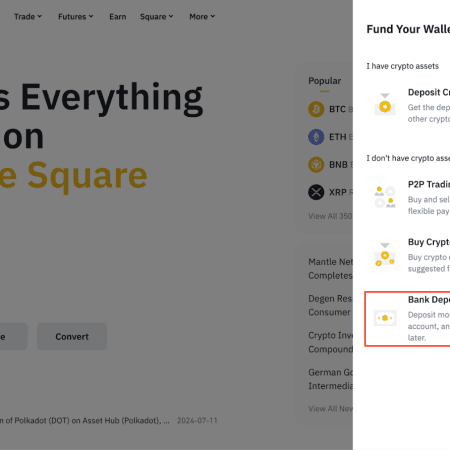
Task: Select the XRP row text
Action: click(x=338, y=192)
